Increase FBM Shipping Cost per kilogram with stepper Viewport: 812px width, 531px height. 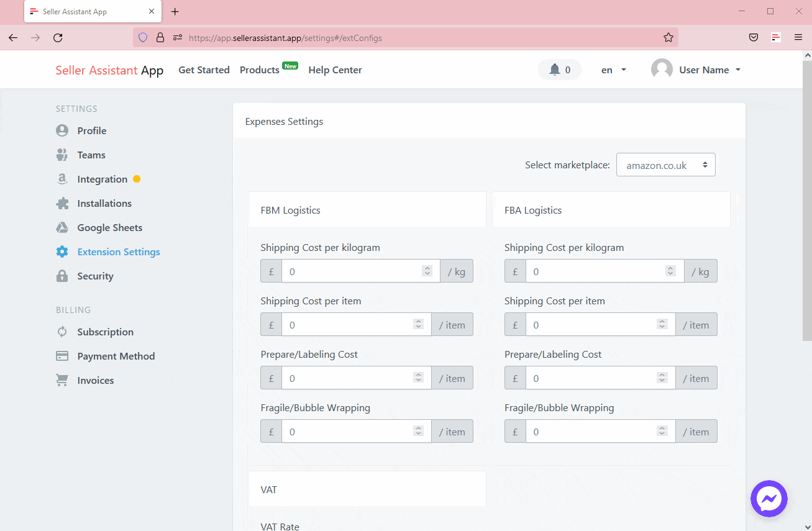[x=427, y=268]
